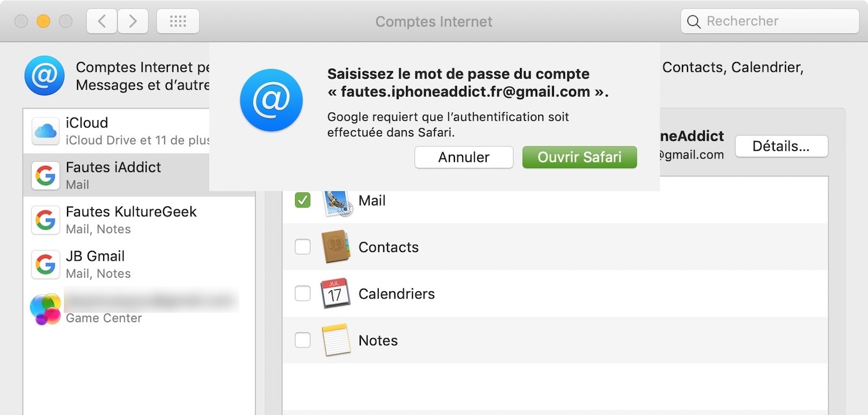Select the Fautes KultureGeek Google account
The width and height of the screenshot is (868, 415).
click(x=139, y=220)
